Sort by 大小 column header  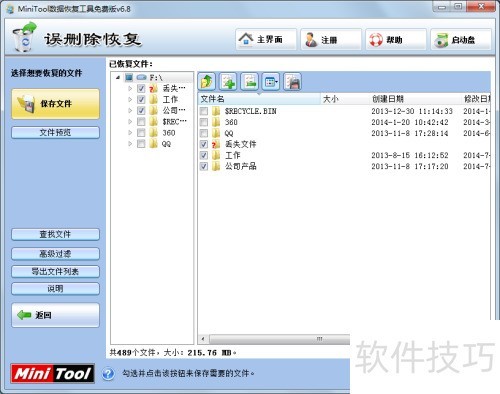(344, 99)
